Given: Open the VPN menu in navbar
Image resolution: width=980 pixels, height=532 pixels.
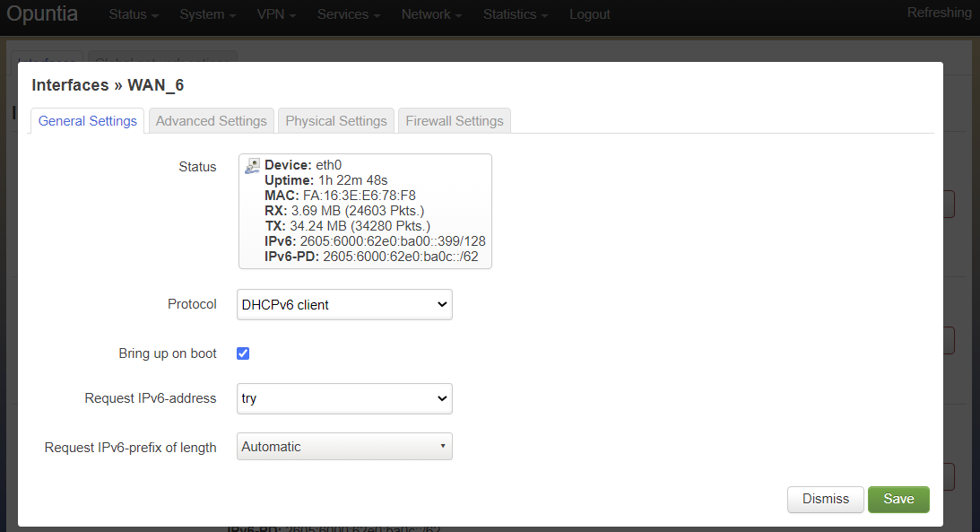Looking at the screenshot, I should click(x=276, y=14).
